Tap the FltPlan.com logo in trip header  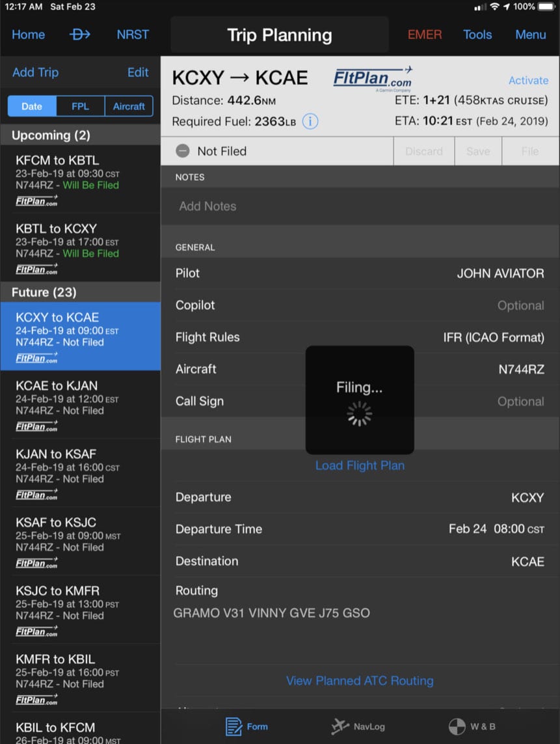click(373, 78)
